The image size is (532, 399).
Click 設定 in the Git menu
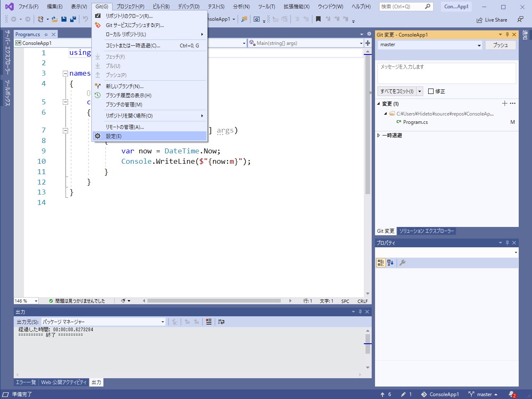click(x=150, y=136)
